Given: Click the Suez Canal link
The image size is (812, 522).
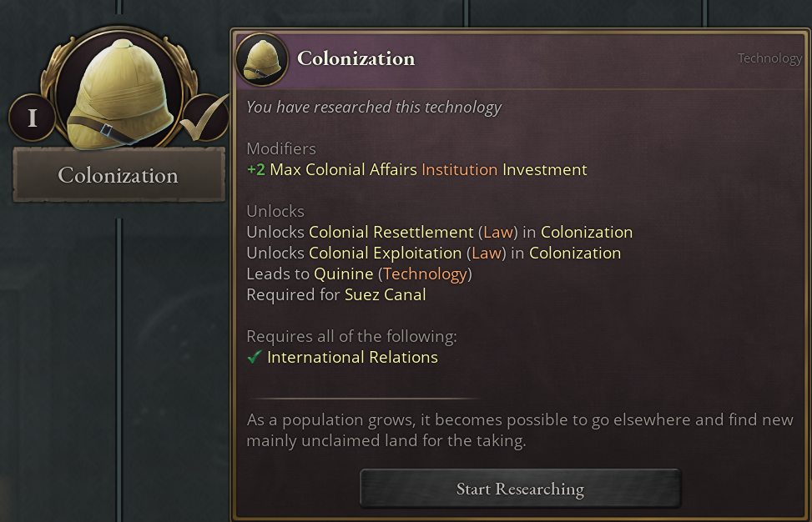Looking at the screenshot, I should [385, 295].
